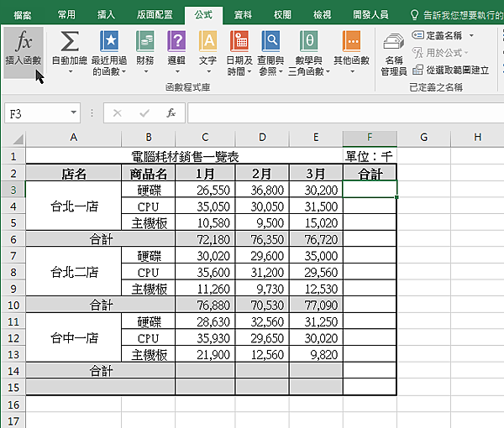Click the lightbulb tell-me icon

pyautogui.click(x=414, y=15)
